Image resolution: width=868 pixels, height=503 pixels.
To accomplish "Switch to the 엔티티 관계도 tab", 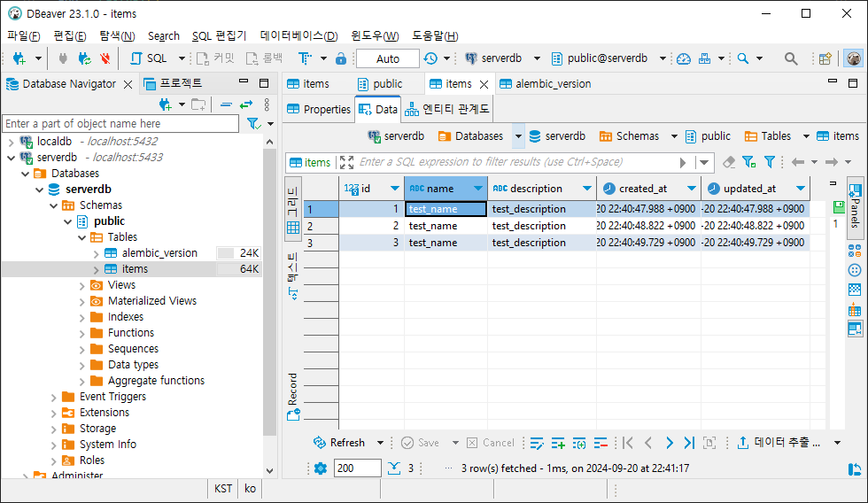I will [x=446, y=109].
